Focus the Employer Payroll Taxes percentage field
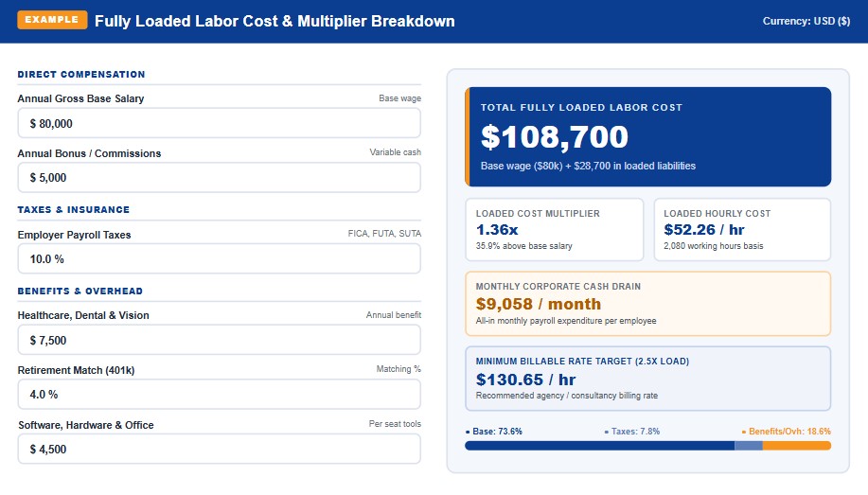 tap(220, 258)
